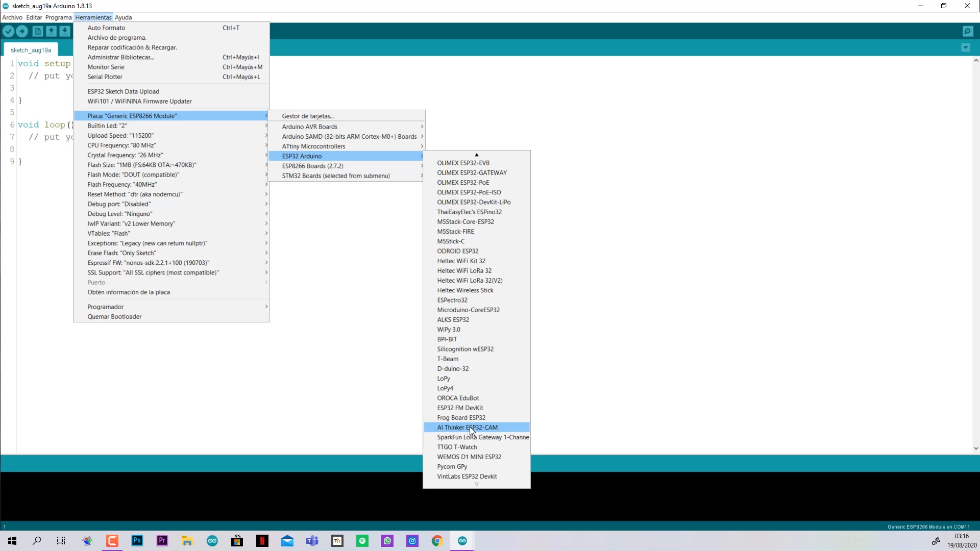The image size is (980, 551).
Task: Select the sketch_aug19a tab
Action: (31, 50)
